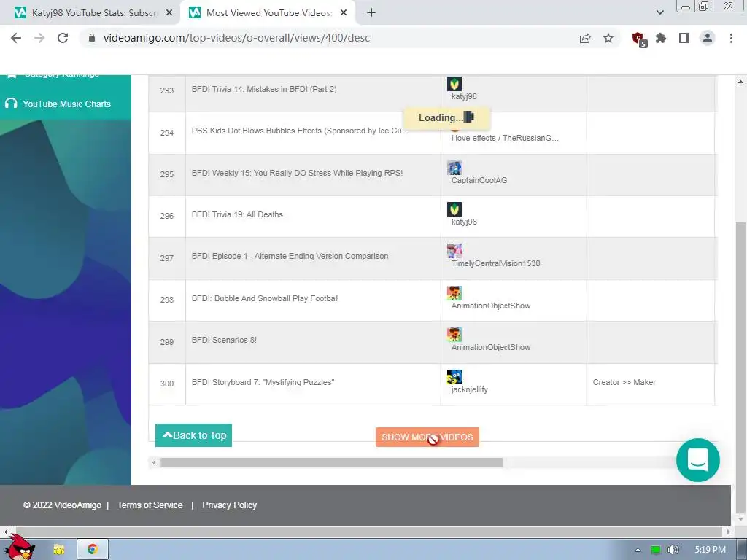Click table scrollbar left arrow

click(153, 462)
